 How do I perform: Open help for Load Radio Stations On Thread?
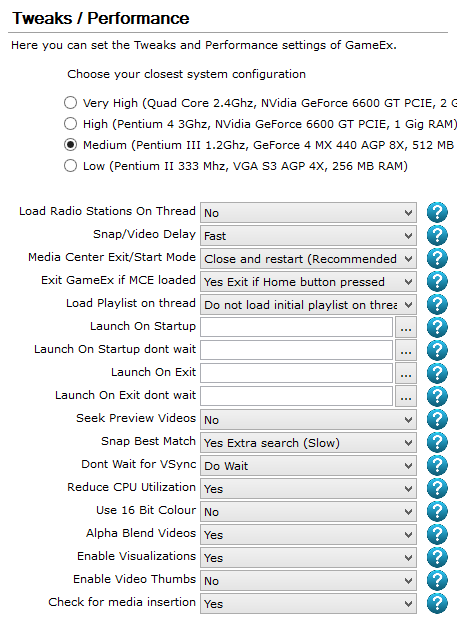click(x=437, y=212)
